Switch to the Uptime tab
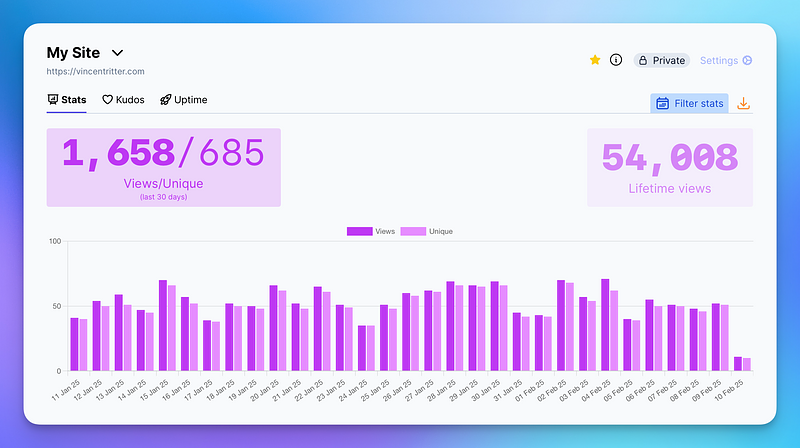 (x=184, y=99)
